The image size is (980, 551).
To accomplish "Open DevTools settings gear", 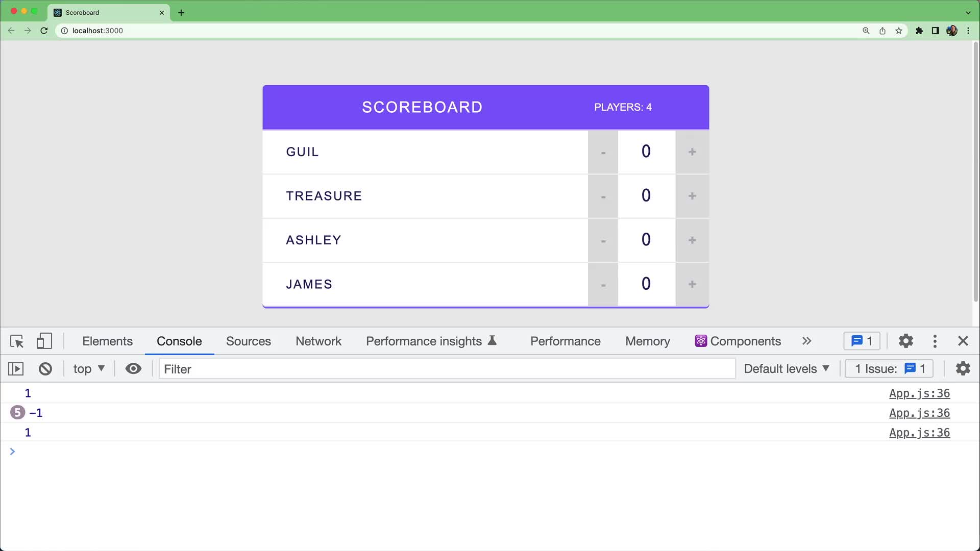I will pos(906,341).
